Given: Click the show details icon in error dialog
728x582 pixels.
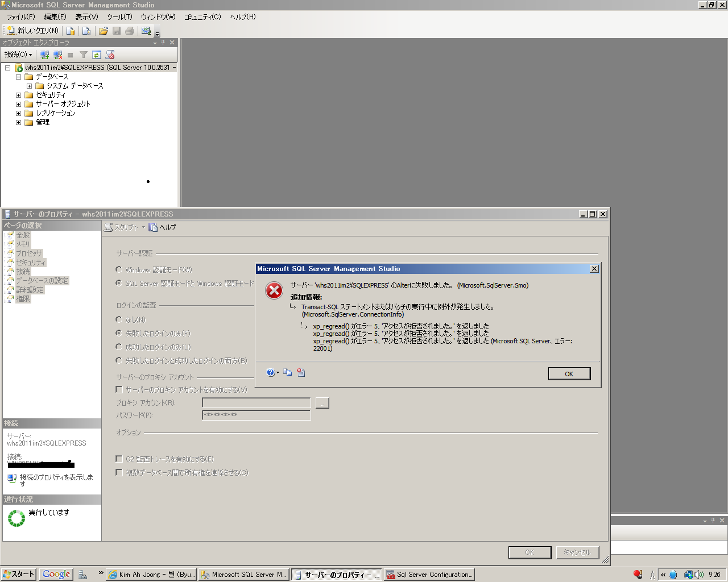Looking at the screenshot, I should (x=301, y=373).
